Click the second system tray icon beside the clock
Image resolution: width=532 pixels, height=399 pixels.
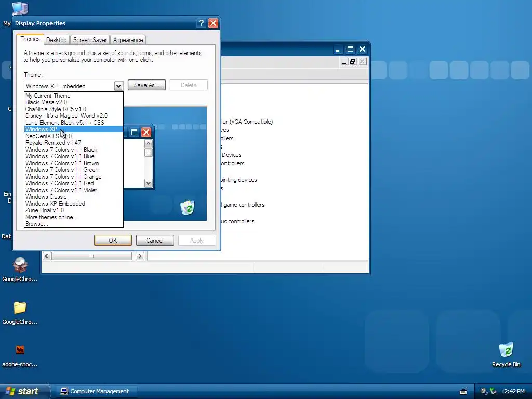click(493, 391)
